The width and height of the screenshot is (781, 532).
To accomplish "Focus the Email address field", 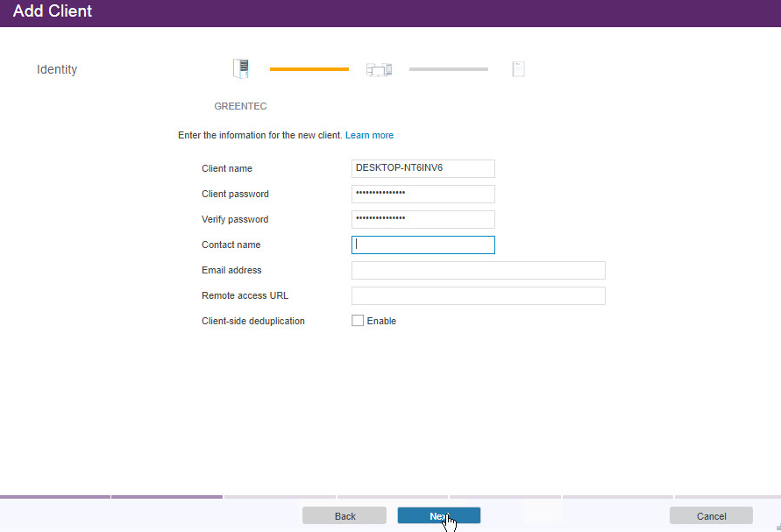I will [x=478, y=270].
